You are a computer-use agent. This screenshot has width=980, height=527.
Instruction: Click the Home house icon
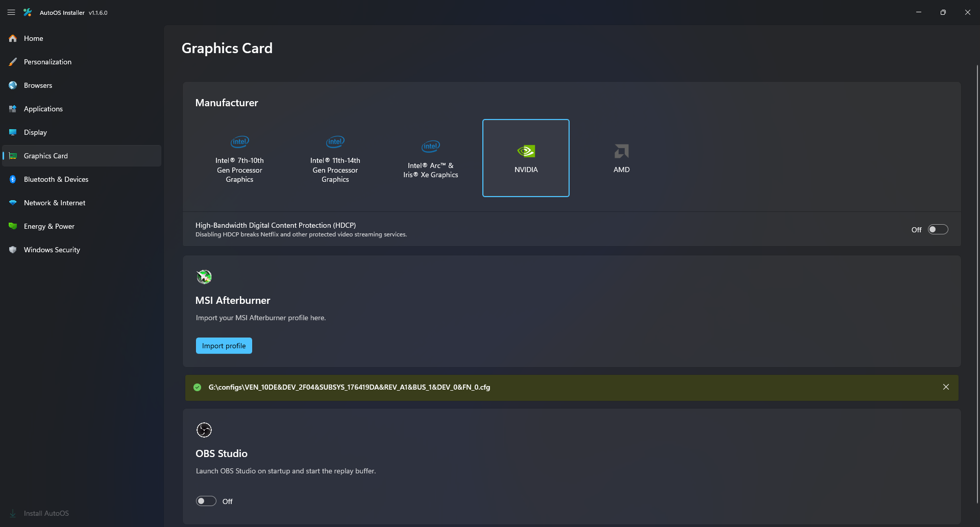pos(13,38)
